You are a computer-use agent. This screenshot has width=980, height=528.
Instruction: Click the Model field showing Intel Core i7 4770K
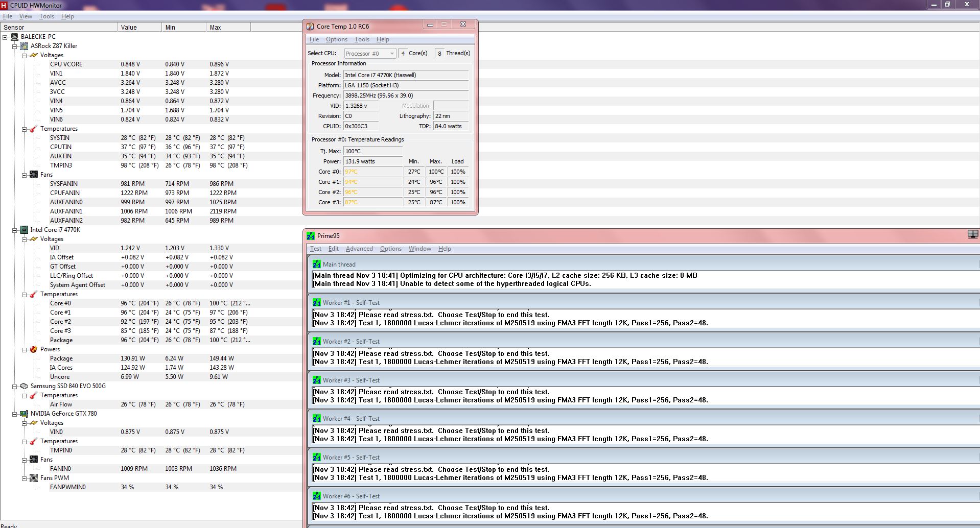[x=406, y=75]
